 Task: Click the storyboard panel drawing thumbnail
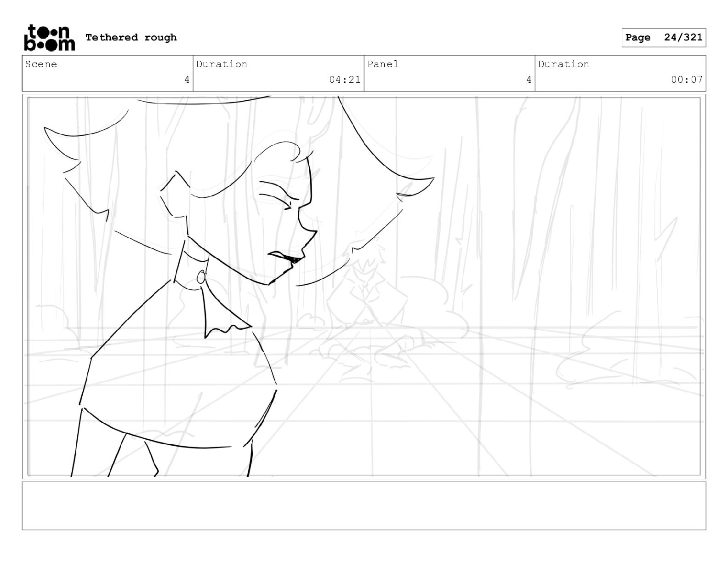tap(364, 287)
